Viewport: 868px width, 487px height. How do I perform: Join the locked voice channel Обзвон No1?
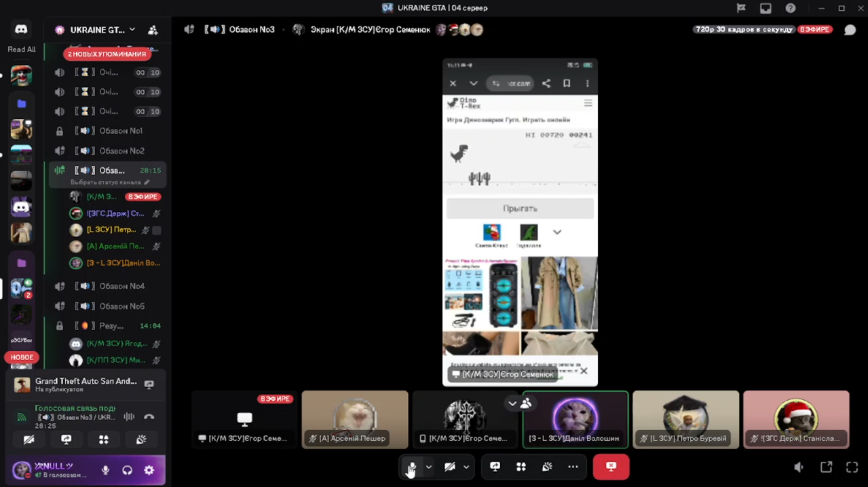click(107, 130)
